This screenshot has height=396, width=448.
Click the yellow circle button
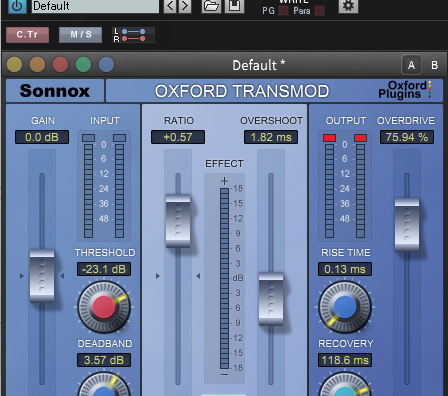point(14,65)
